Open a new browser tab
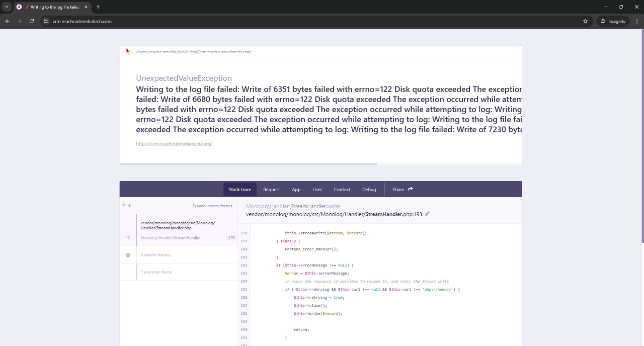This screenshot has width=644, height=346. (x=98, y=7)
